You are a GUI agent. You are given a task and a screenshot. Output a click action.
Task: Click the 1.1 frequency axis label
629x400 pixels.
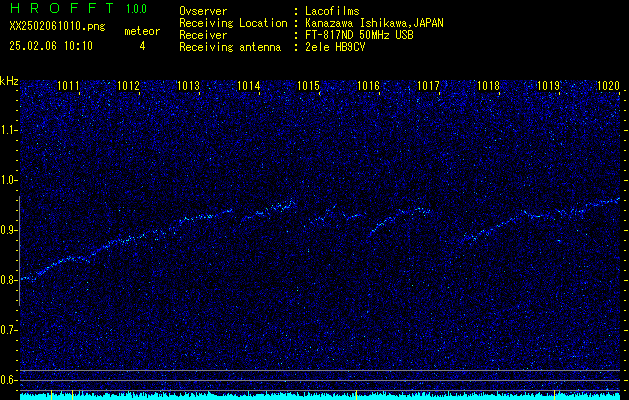(8, 130)
